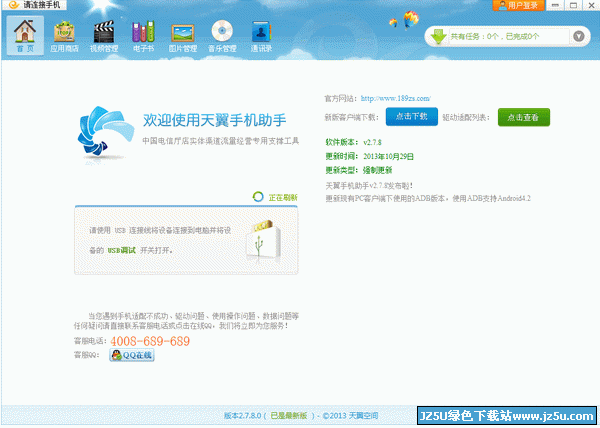
Task: Click the 共有任务 task status text
Action: coord(495,37)
